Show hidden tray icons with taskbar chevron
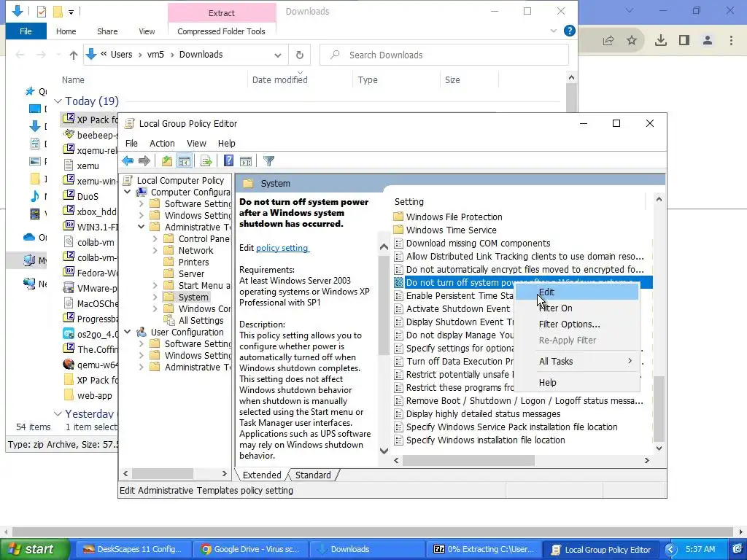Screen dimensions: 747x560 pos(671,550)
